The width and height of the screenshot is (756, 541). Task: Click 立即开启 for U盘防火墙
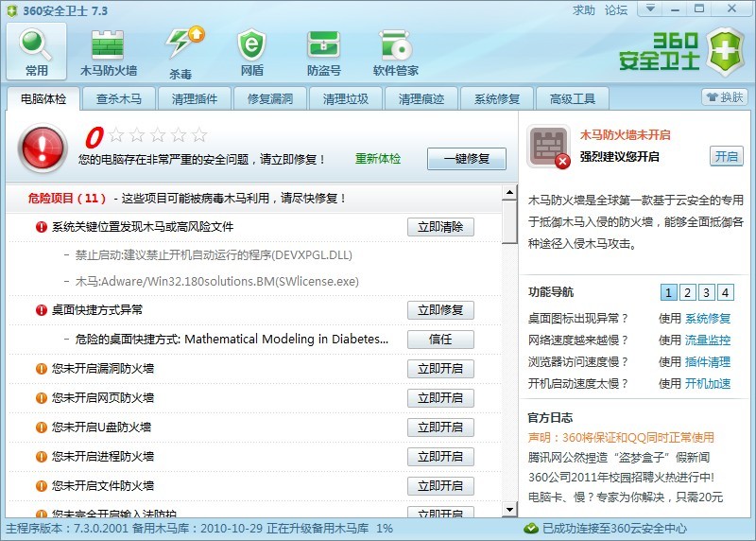440,428
